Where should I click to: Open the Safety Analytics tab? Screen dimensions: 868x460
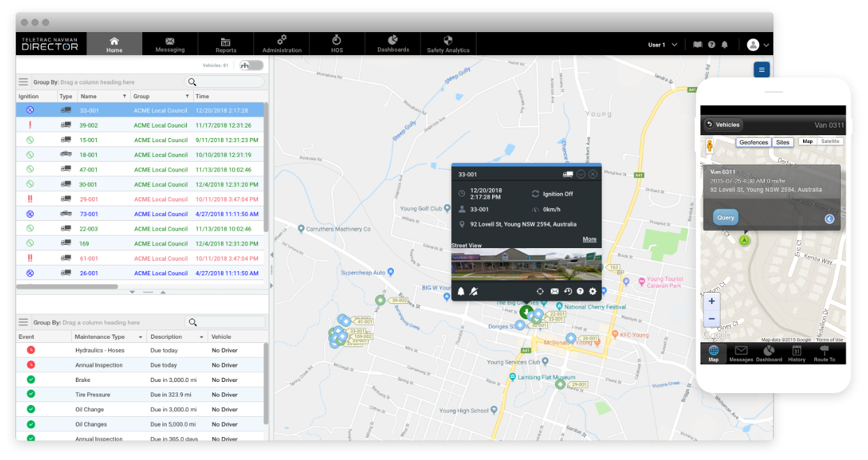[x=448, y=44]
